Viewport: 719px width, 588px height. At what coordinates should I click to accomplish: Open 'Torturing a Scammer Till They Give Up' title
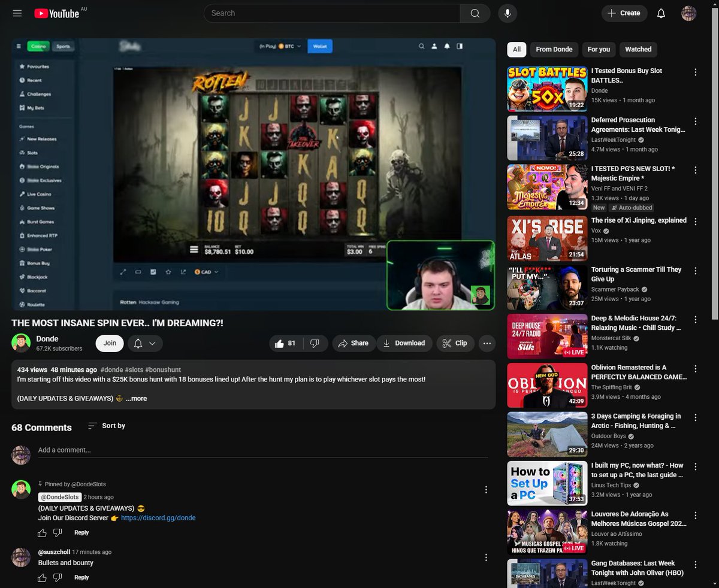[x=636, y=274]
